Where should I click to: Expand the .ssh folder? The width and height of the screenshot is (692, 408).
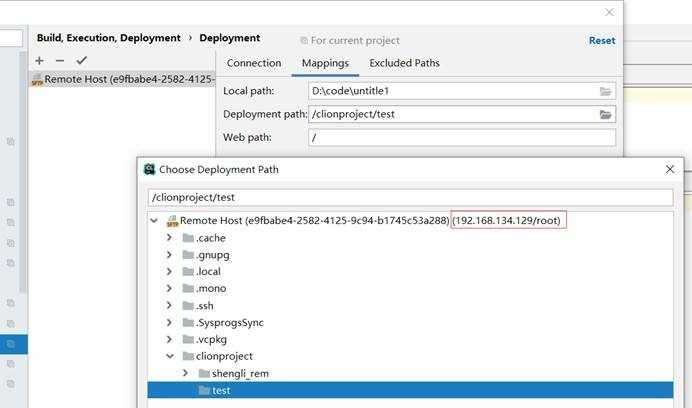[169, 305]
